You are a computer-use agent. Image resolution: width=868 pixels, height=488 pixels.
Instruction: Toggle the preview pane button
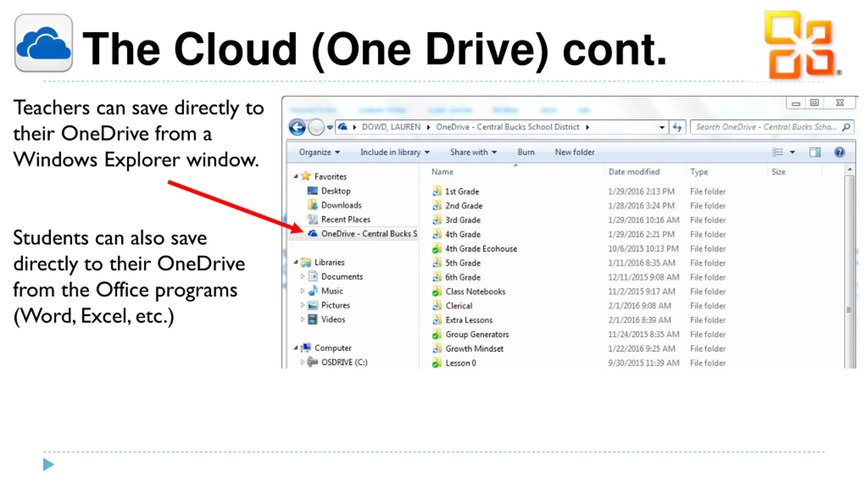point(815,152)
